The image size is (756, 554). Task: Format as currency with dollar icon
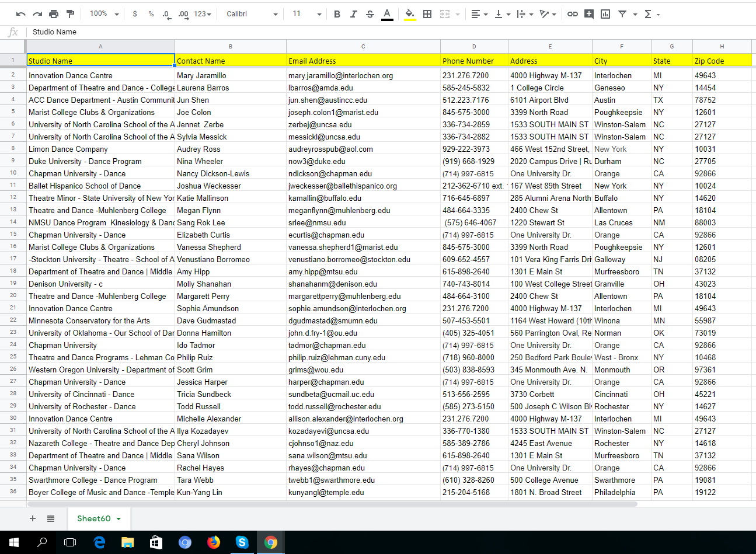pyautogui.click(x=135, y=14)
